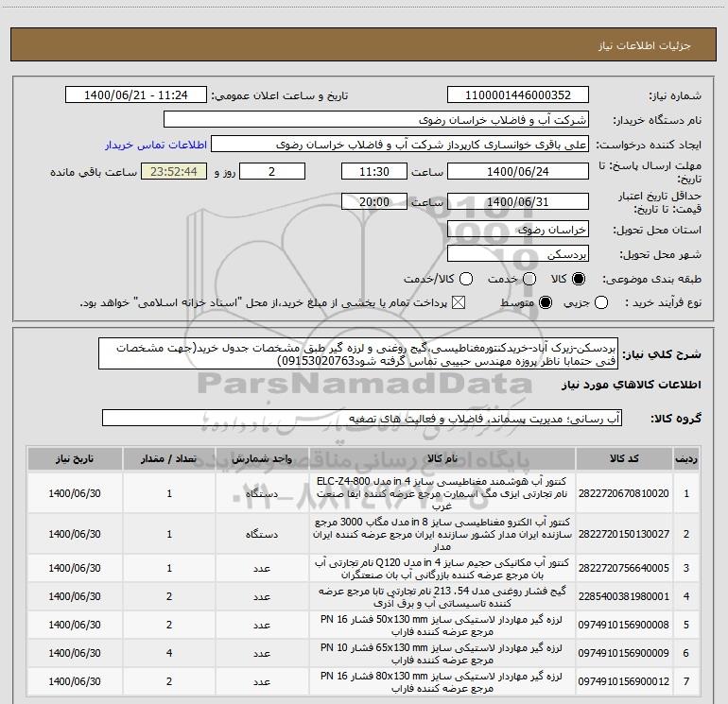Click the delivery city field بردسکن

(x=518, y=254)
